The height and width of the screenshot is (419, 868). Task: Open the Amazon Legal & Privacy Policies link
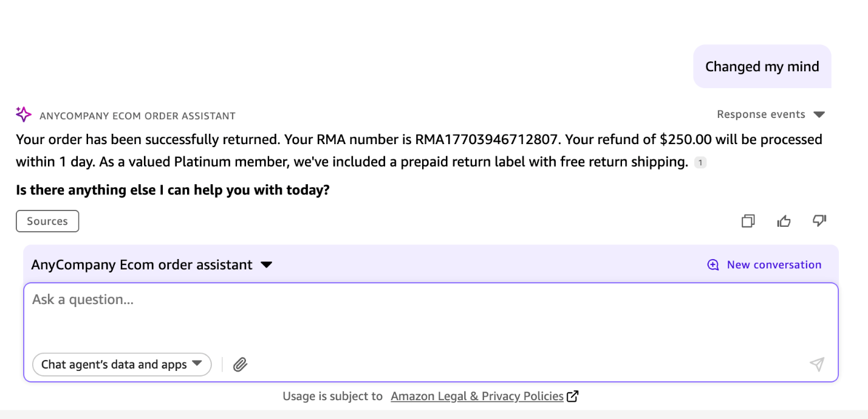477,396
